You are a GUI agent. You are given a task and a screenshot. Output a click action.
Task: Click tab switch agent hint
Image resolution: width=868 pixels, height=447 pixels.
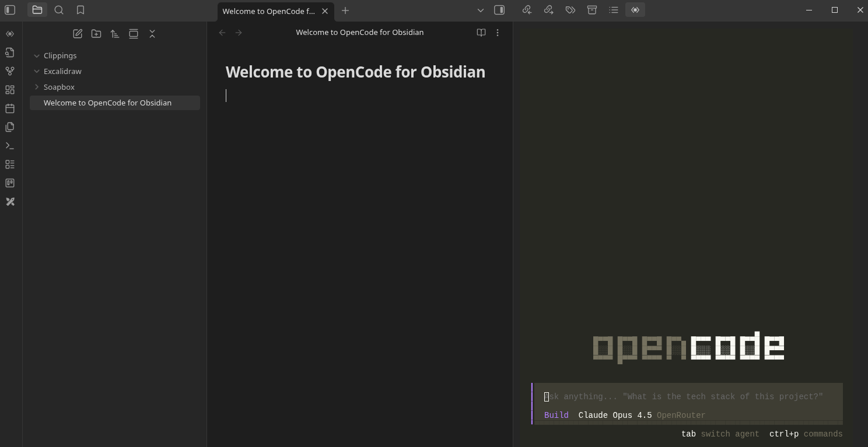coord(720,434)
